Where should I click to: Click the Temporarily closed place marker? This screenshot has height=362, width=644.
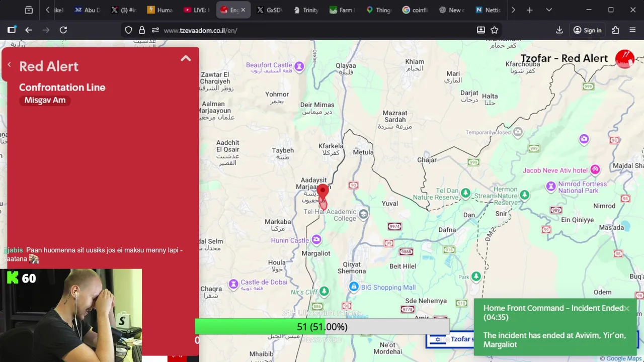518,132
